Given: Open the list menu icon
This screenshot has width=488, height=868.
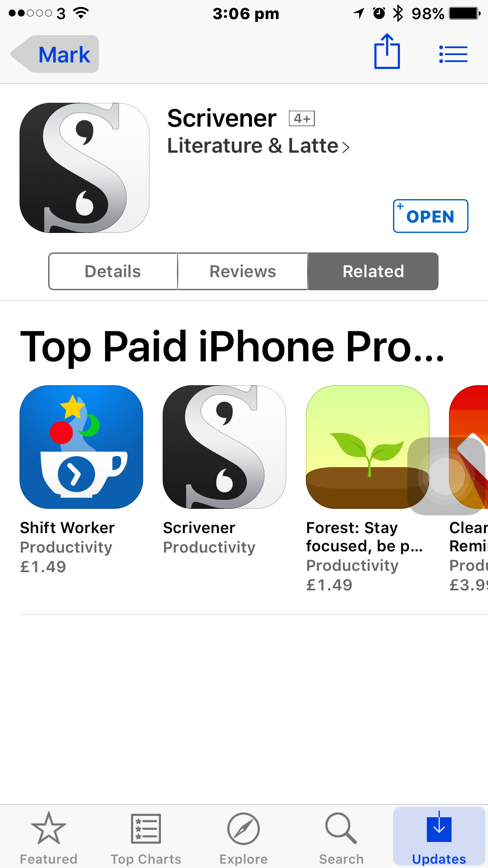Looking at the screenshot, I should click(x=453, y=55).
